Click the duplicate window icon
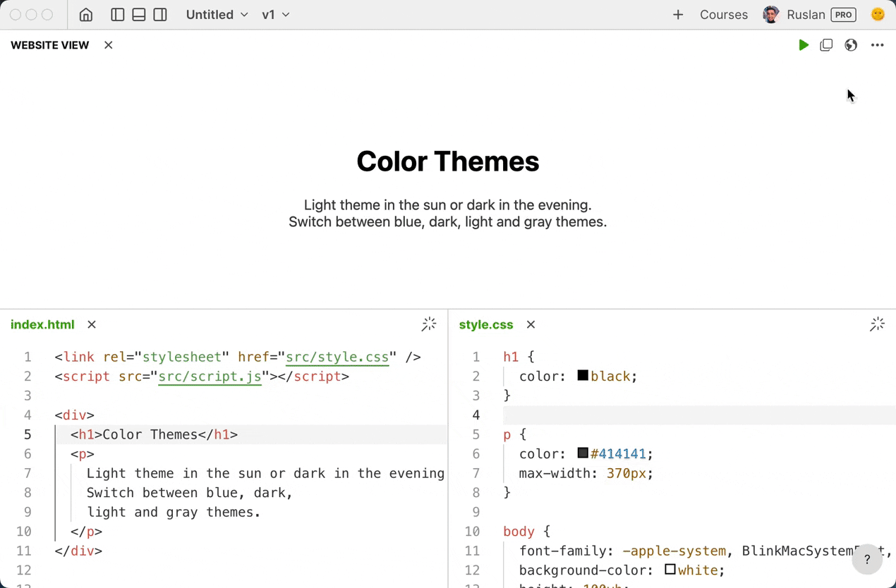Screen dimensions: 896x588 (826, 45)
